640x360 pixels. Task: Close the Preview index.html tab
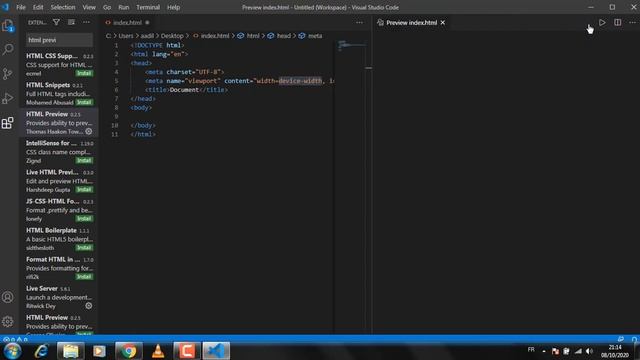click(443, 22)
